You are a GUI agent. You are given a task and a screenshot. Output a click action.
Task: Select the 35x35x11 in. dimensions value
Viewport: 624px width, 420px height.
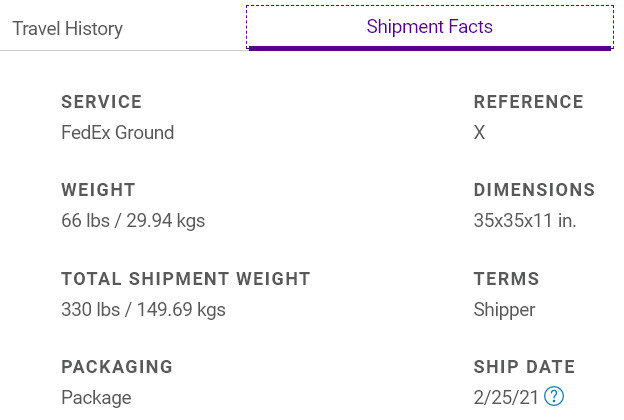coord(525,221)
